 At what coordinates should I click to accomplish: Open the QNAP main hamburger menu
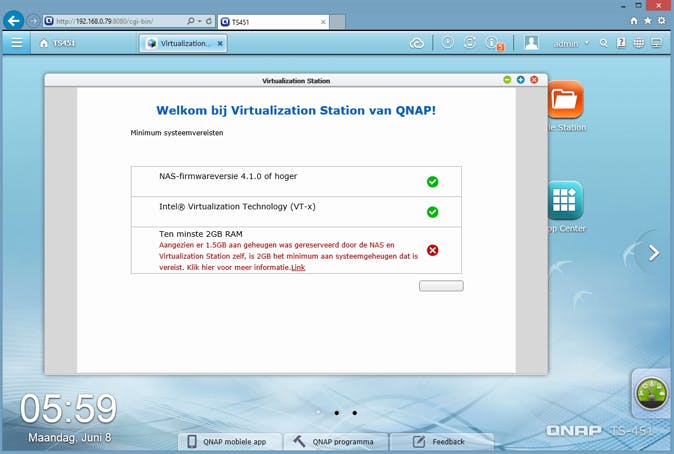(x=17, y=43)
